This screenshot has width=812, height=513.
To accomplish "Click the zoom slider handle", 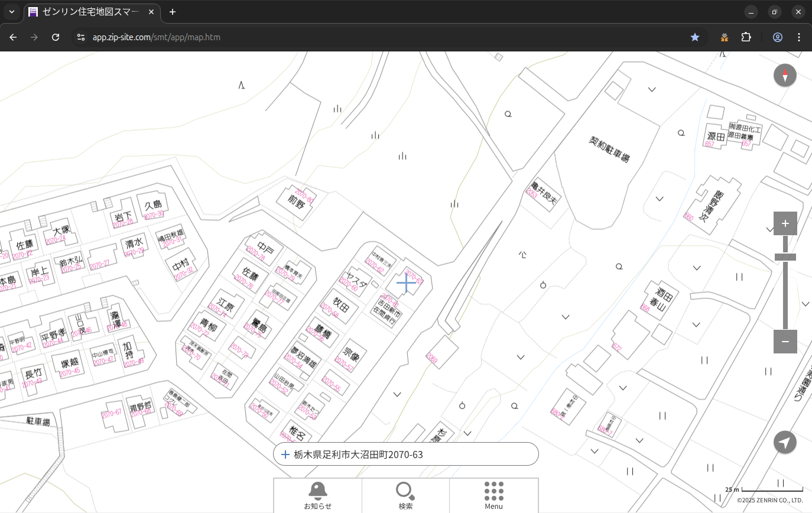I will point(785,257).
